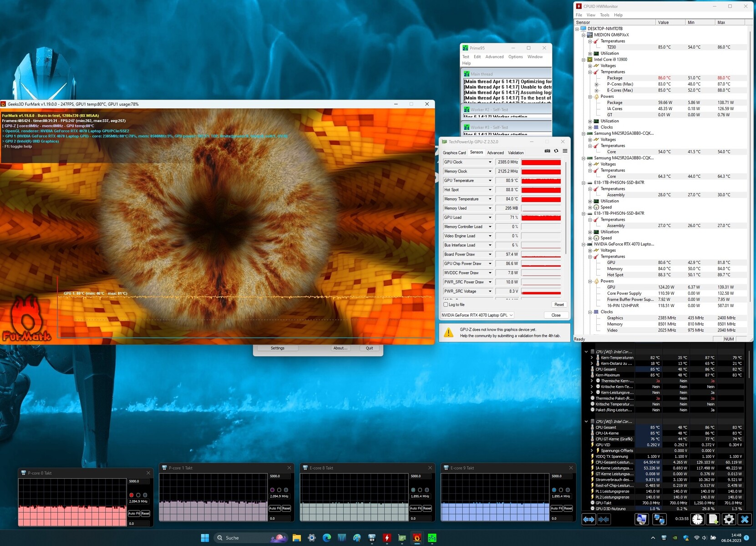756x546 pixels.
Task: Open GPU Temperature sensor dropdown
Action: click(x=490, y=181)
